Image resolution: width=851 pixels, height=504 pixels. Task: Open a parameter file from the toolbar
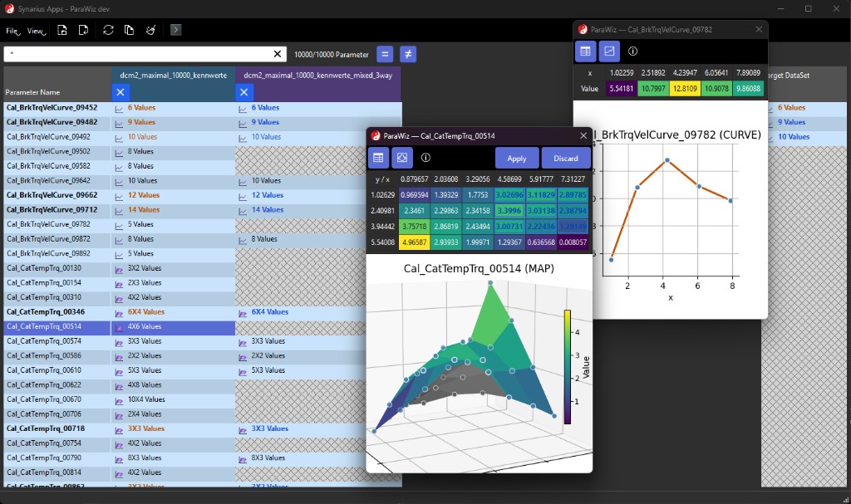(x=62, y=29)
